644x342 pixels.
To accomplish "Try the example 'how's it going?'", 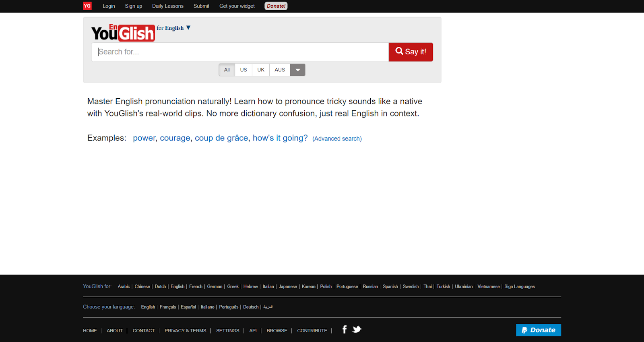I will tap(280, 138).
